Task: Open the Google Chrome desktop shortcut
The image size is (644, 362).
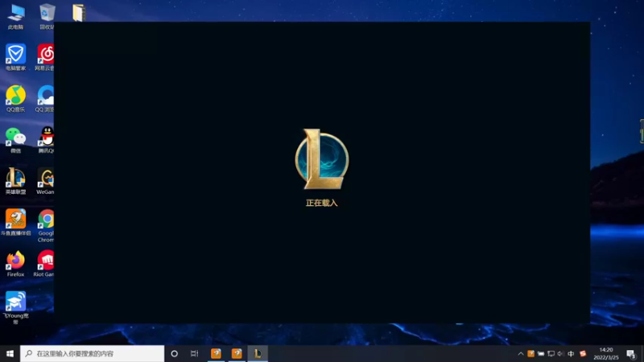Action: (46, 225)
